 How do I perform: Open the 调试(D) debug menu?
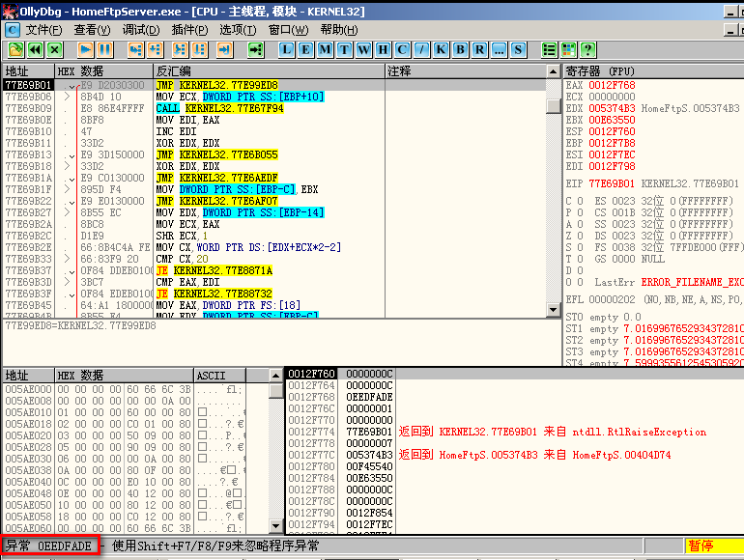[x=140, y=30]
